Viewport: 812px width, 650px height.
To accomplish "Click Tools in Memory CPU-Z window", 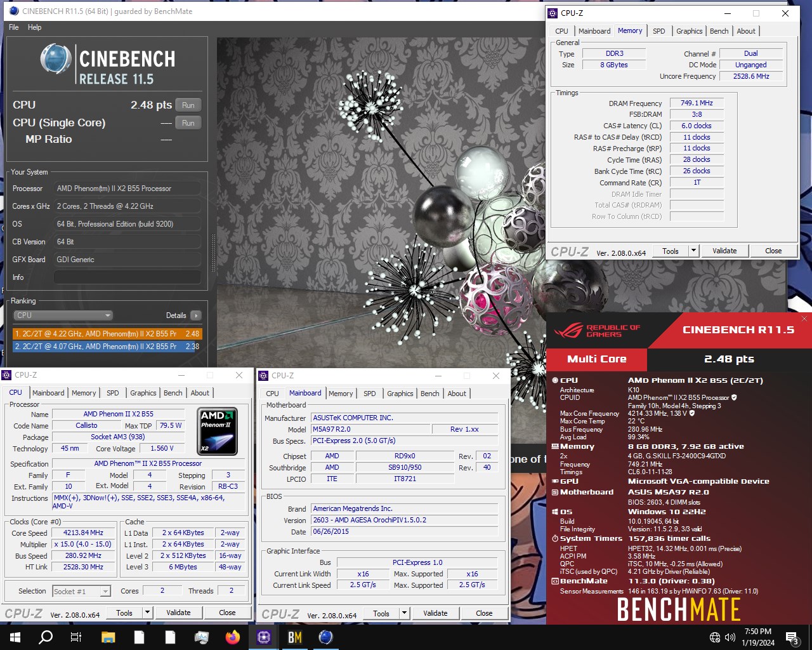I will coord(671,251).
